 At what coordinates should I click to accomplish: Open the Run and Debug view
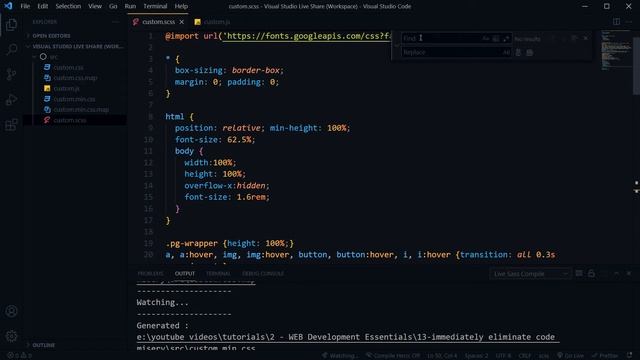click(x=11, y=100)
